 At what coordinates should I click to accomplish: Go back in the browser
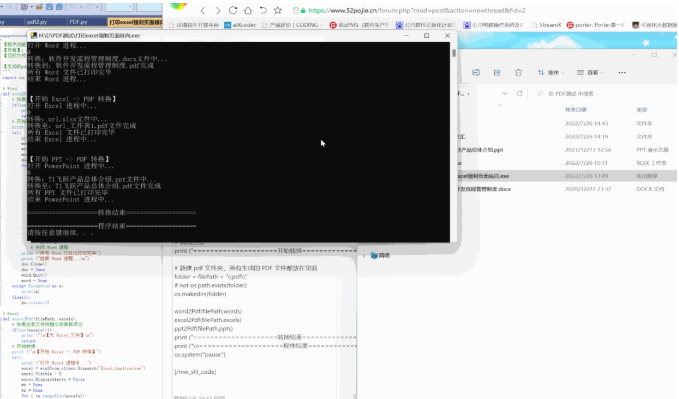point(203,10)
